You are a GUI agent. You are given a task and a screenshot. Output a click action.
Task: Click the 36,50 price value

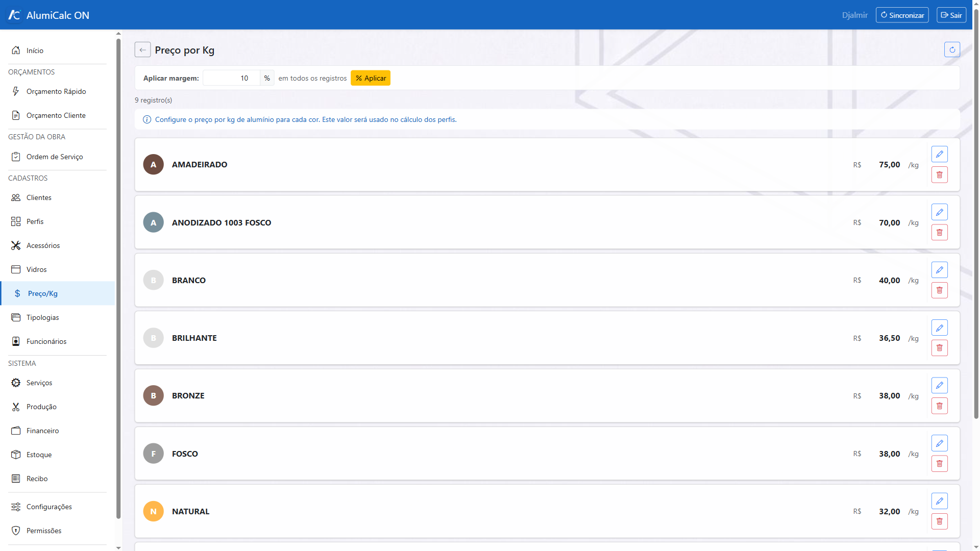(x=889, y=338)
